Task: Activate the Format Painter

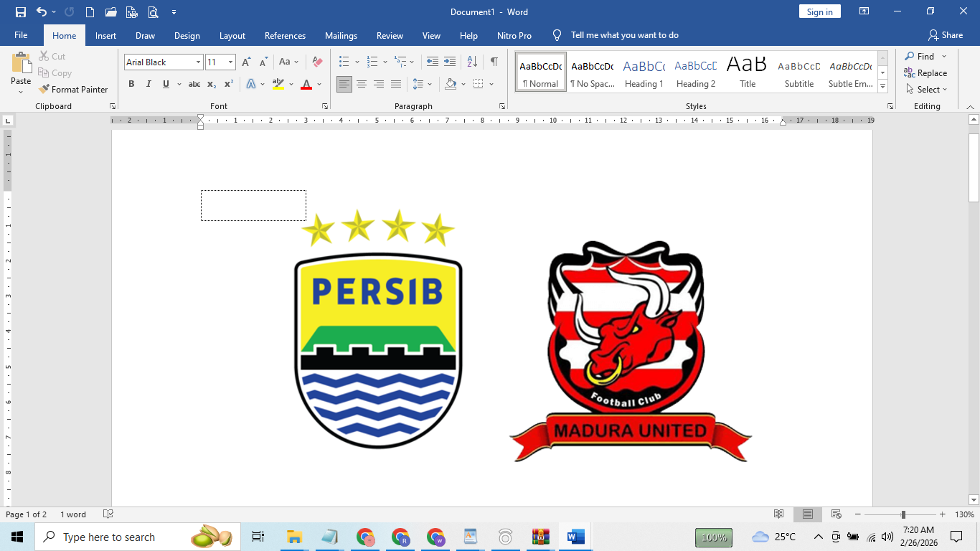Action: [73, 90]
